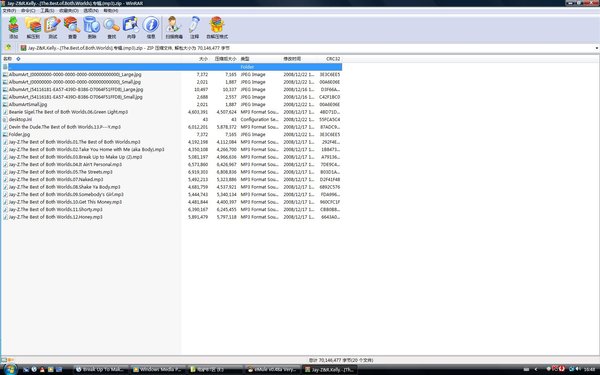
Task: Switch to the eMule v0.48a taskbar button
Action: pyautogui.click(x=272, y=370)
